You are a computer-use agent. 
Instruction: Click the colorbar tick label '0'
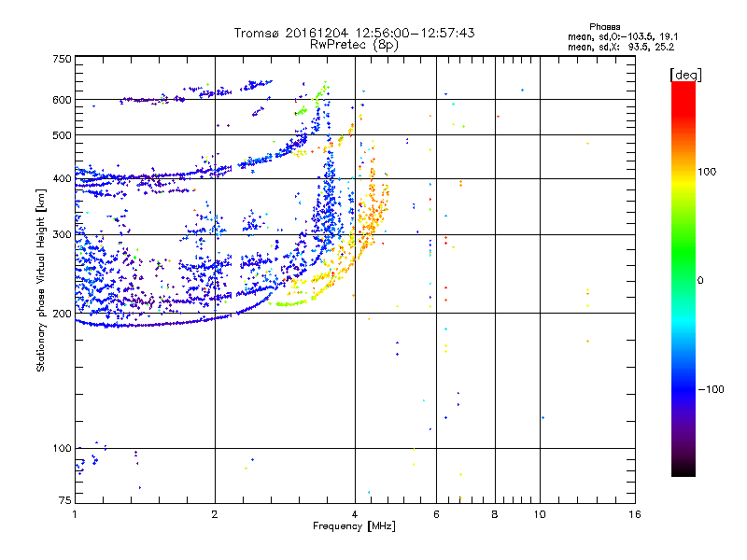point(700,281)
